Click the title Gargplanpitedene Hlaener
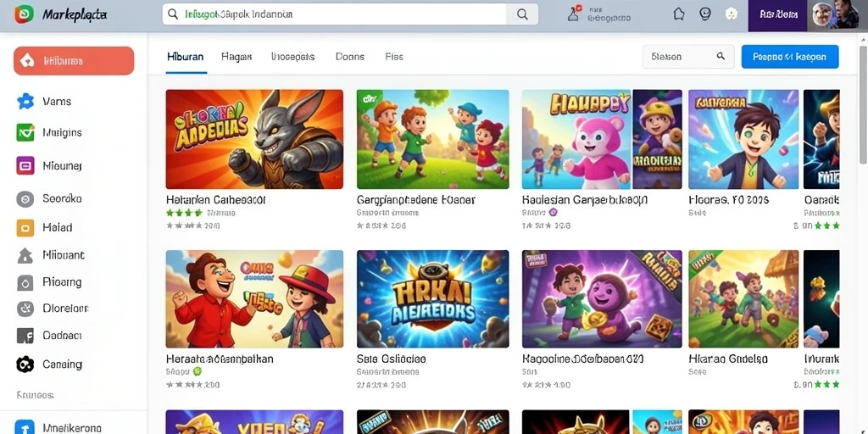This screenshot has width=868, height=434. tap(415, 200)
